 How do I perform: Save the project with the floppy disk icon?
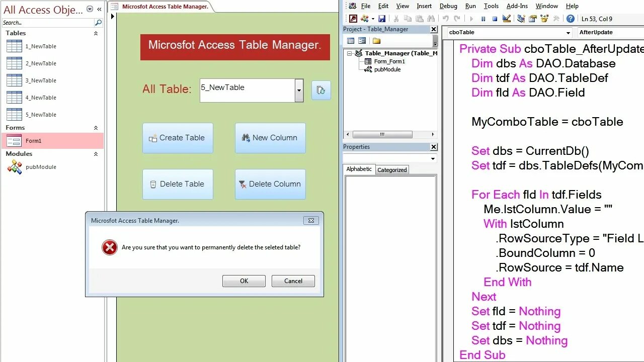coord(382,19)
